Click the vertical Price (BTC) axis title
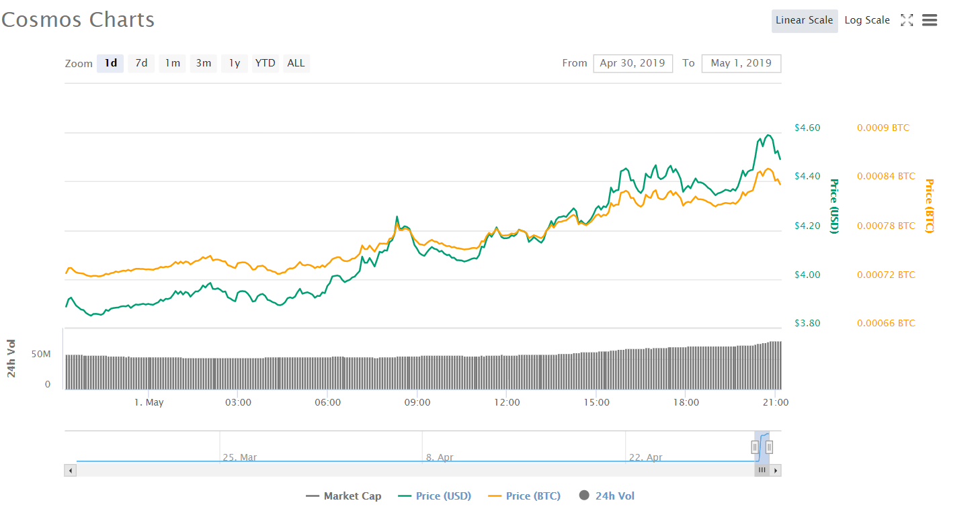This screenshot has width=980, height=509. (930, 206)
